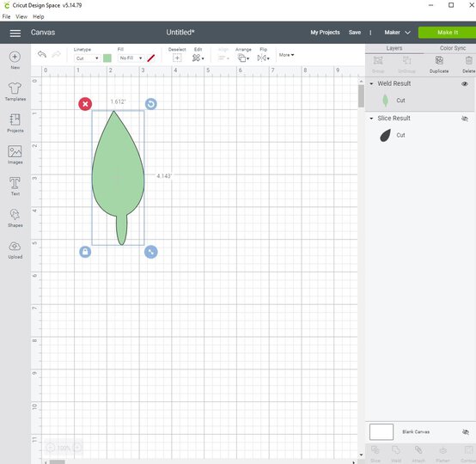
Task: Add Text to the canvas
Action: tap(15, 186)
